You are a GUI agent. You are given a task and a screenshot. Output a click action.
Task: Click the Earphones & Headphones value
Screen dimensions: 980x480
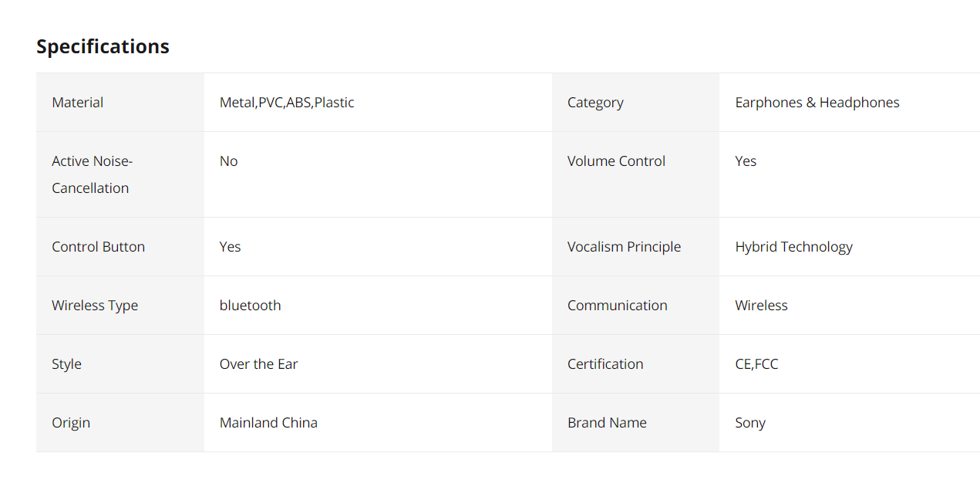[817, 103]
